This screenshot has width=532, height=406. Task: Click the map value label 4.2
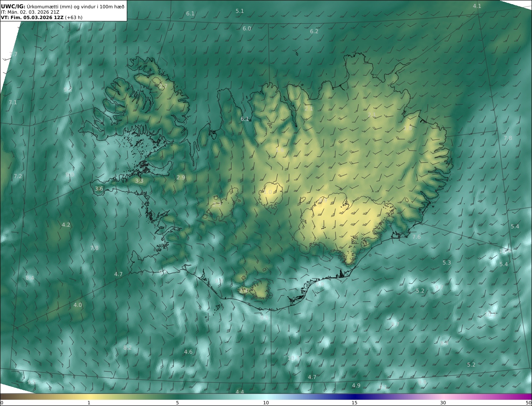point(66,225)
